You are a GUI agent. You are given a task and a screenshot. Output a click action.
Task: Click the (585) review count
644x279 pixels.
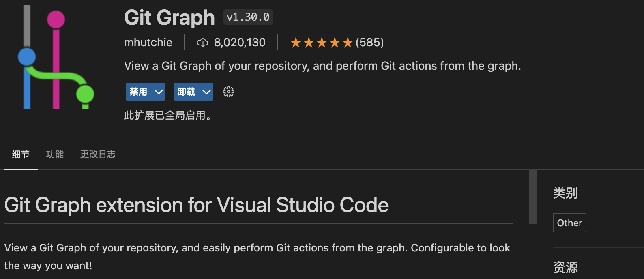(369, 43)
